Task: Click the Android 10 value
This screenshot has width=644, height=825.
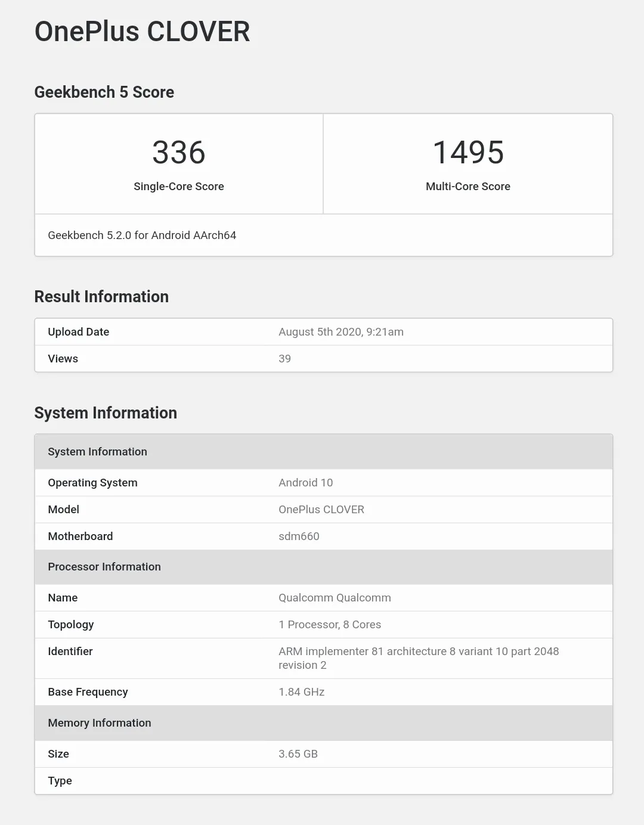Action: tap(306, 483)
